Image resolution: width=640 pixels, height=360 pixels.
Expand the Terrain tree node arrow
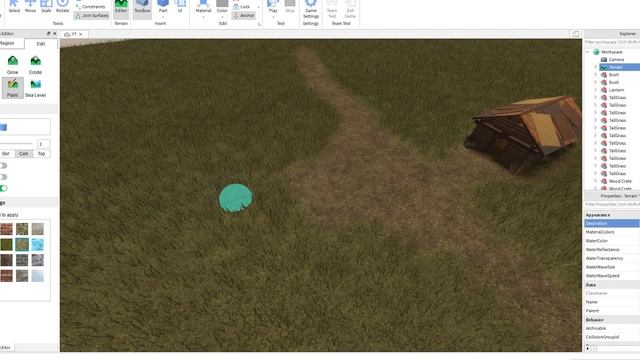tap(596, 67)
